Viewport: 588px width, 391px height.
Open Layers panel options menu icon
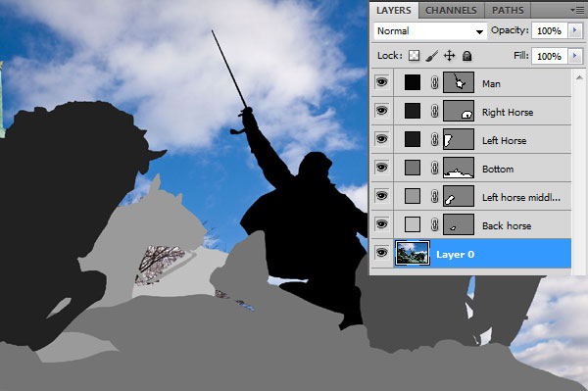577,11
